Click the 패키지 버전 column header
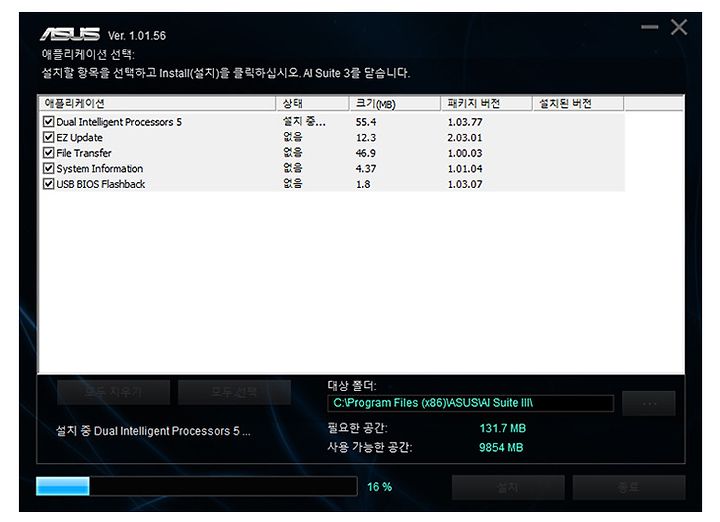The image size is (720, 522). pyautogui.click(x=487, y=103)
